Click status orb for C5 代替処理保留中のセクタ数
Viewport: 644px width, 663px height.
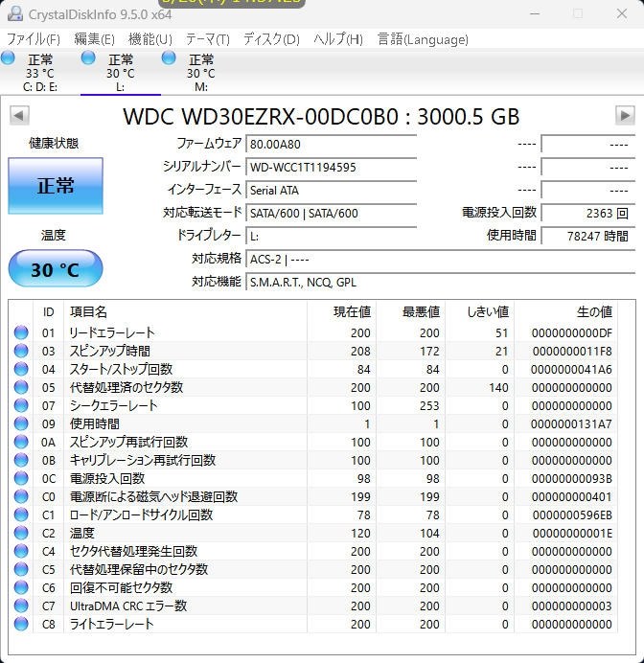click(x=21, y=569)
